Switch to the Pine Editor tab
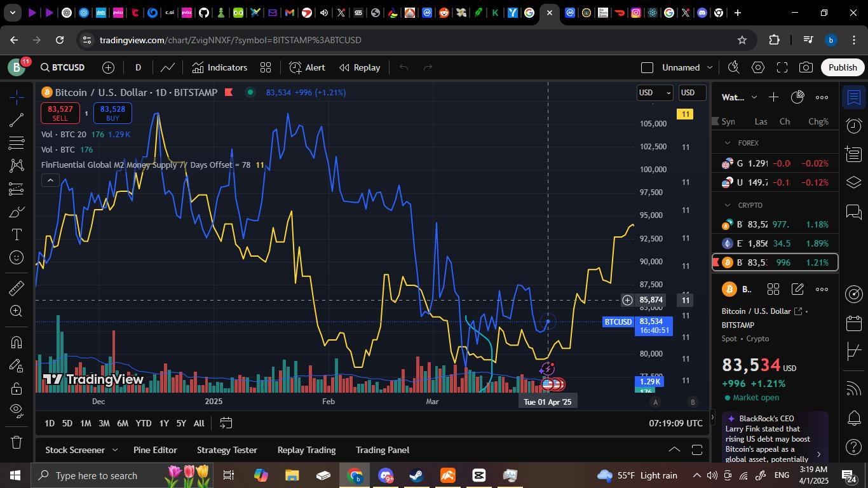This screenshot has height=488, width=868. click(x=154, y=450)
